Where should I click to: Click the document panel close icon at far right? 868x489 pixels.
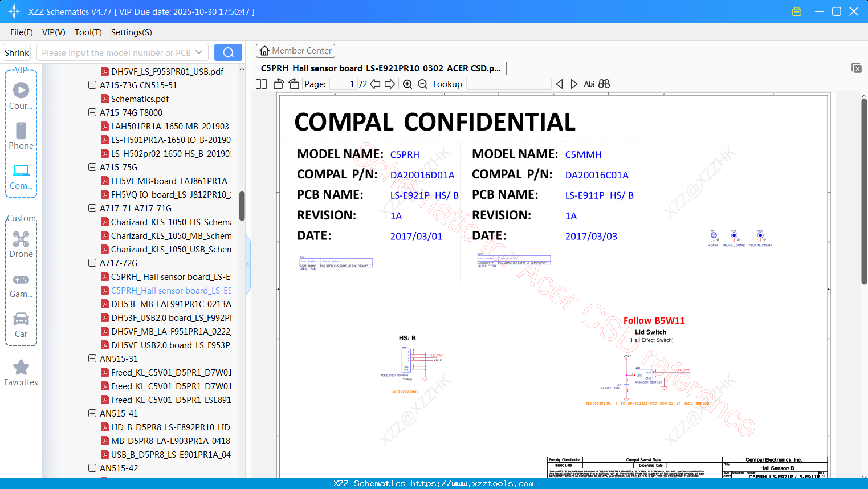857,68
